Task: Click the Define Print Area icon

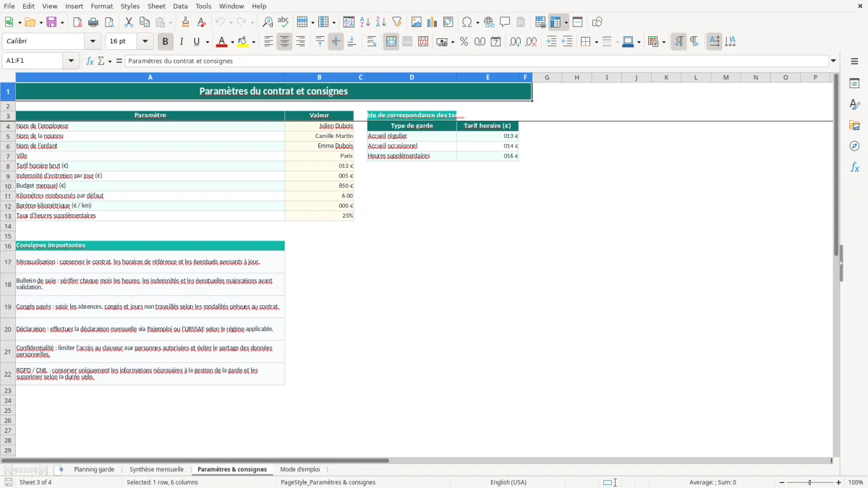Action: coord(540,22)
